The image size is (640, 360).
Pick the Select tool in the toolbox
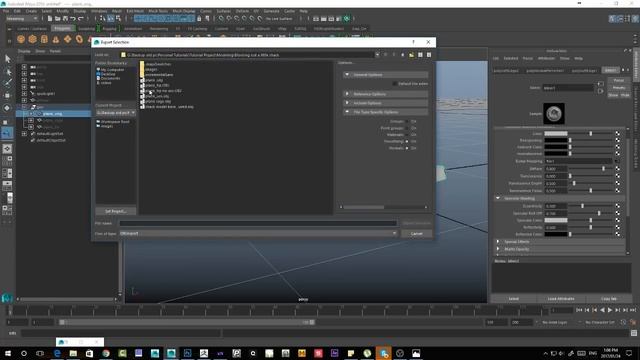pos(7,59)
